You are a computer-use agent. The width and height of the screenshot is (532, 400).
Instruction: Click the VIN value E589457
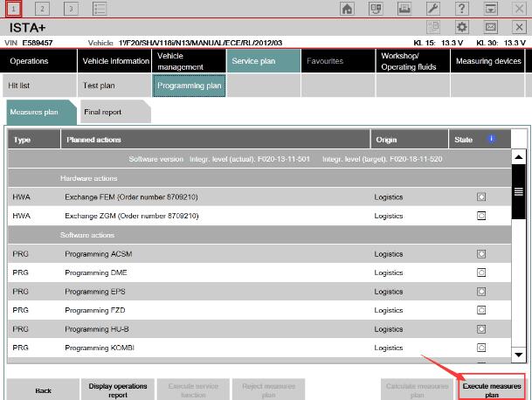click(x=38, y=43)
